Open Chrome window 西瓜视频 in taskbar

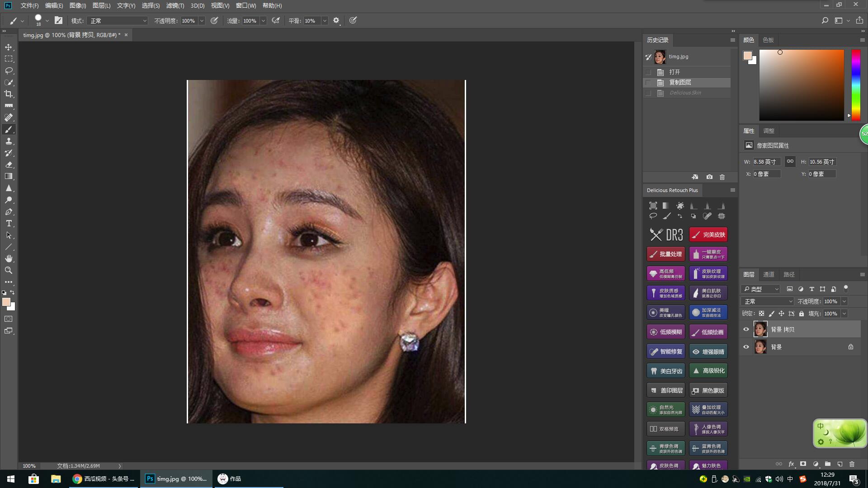tap(104, 479)
